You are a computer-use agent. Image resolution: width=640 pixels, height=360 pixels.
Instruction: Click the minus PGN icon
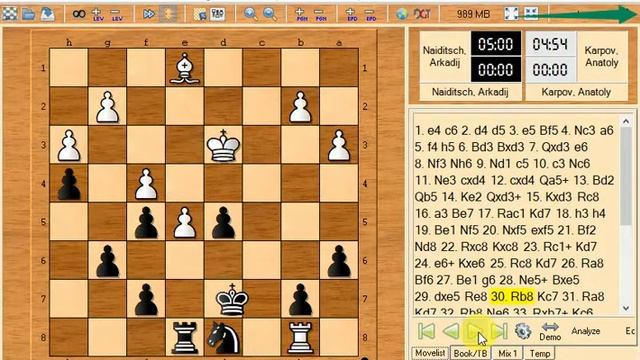point(320,15)
